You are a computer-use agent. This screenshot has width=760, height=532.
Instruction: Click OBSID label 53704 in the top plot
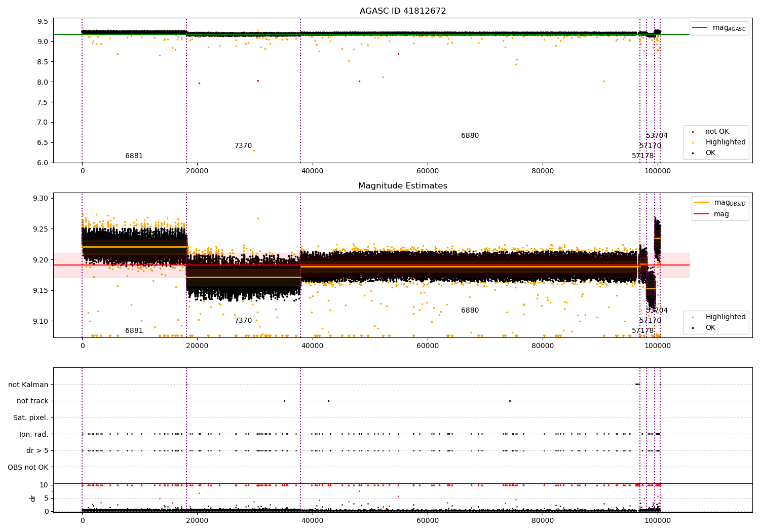click(x=657, y=136)
